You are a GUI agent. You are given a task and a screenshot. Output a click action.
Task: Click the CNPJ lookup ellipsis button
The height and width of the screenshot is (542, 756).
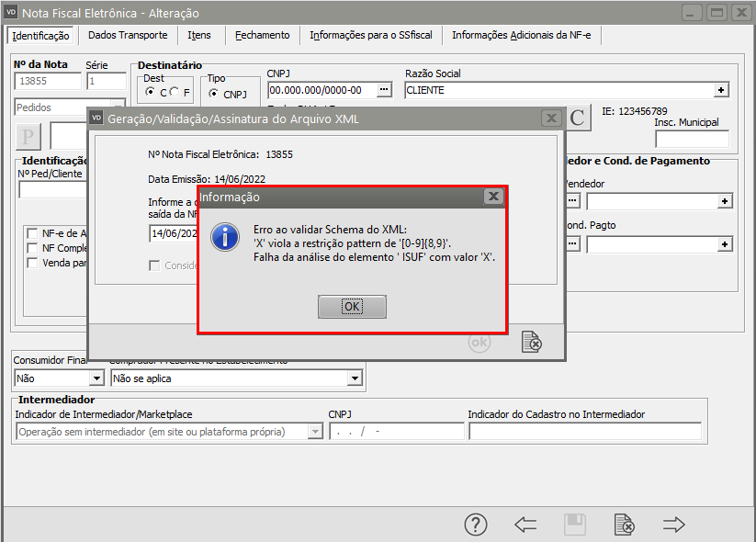pos(384,90)
